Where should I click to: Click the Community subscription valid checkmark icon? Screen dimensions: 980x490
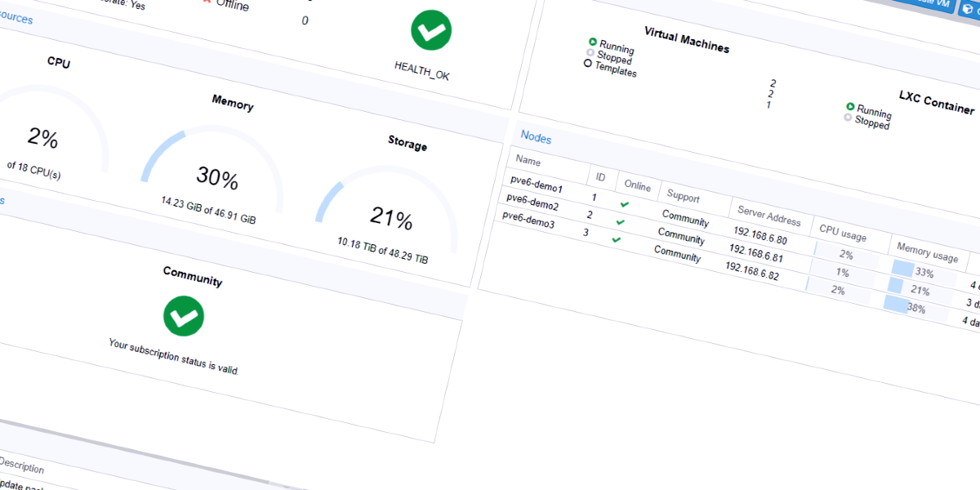tap(185, 317)
